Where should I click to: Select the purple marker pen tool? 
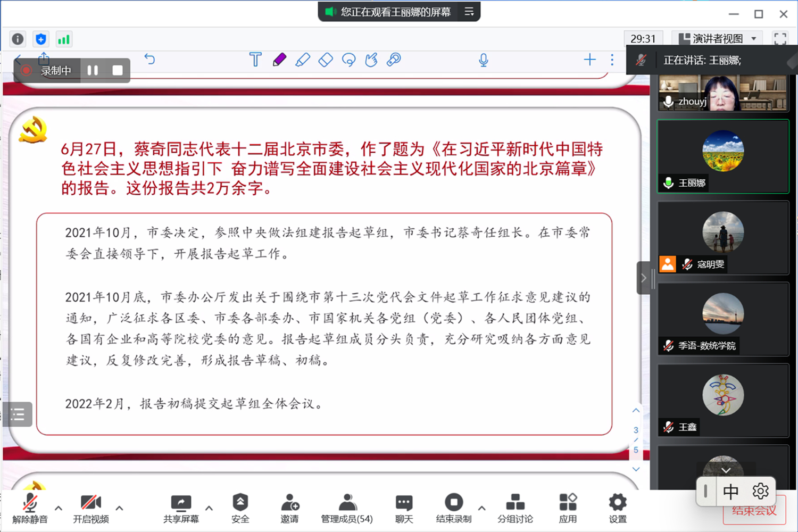pyautogui.click(x=279, y=60)
